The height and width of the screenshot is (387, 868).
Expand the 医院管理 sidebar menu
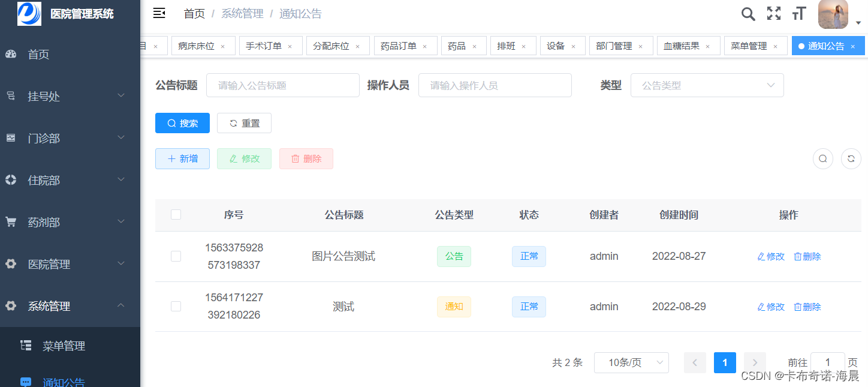coord(70,265)
